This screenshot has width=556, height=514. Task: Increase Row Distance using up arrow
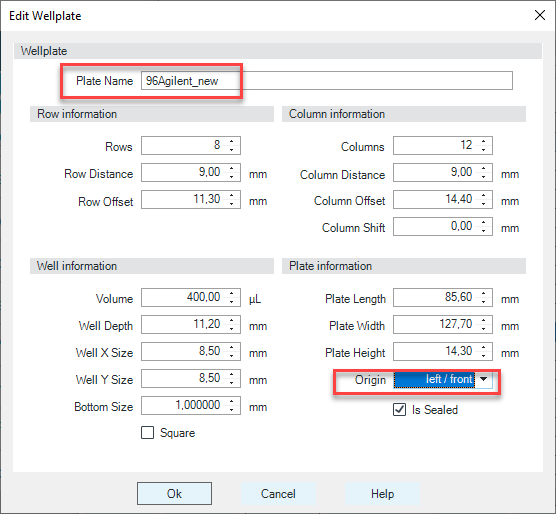coord(232,168)
